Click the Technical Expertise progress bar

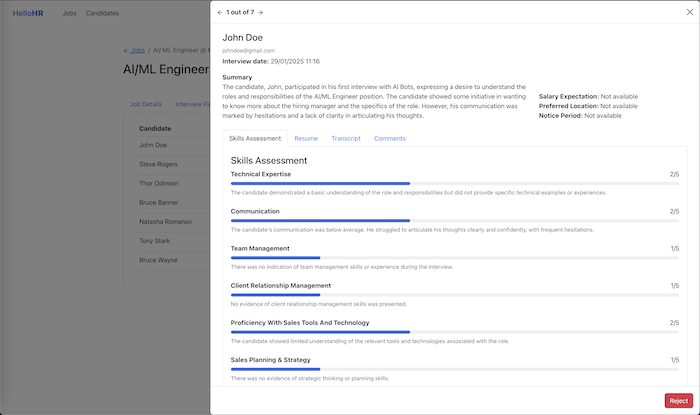coord(454,183)
